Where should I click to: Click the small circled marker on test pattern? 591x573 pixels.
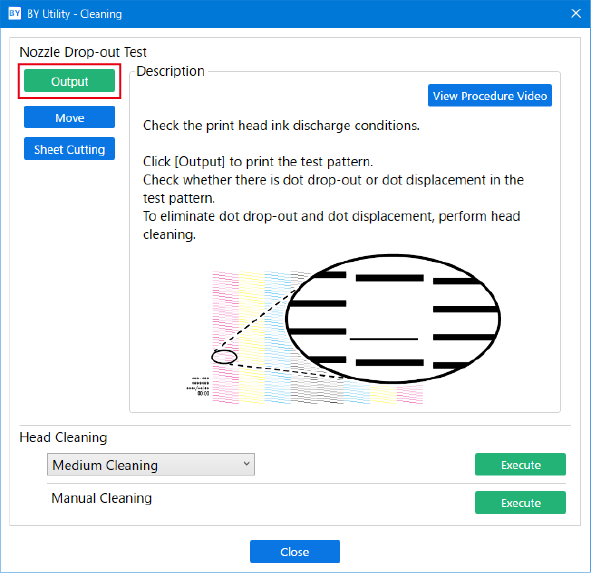pyautogui.click(x=224, y=357)
